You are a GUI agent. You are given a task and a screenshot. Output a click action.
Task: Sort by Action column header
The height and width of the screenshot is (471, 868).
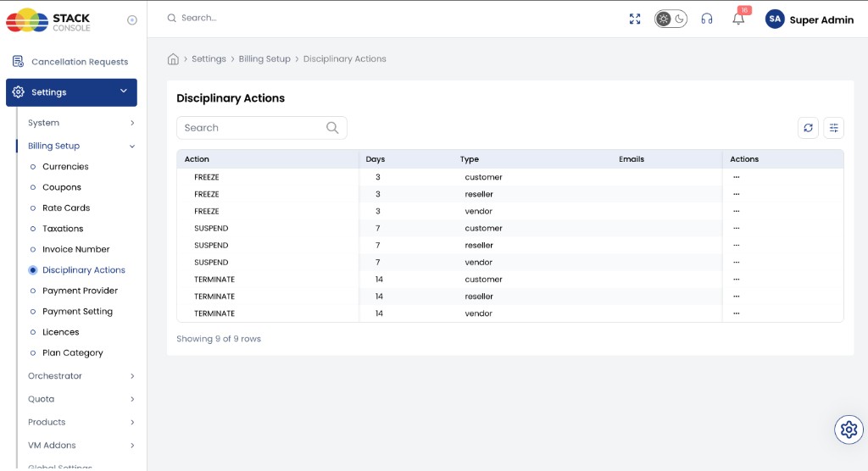tap(197, 159)
